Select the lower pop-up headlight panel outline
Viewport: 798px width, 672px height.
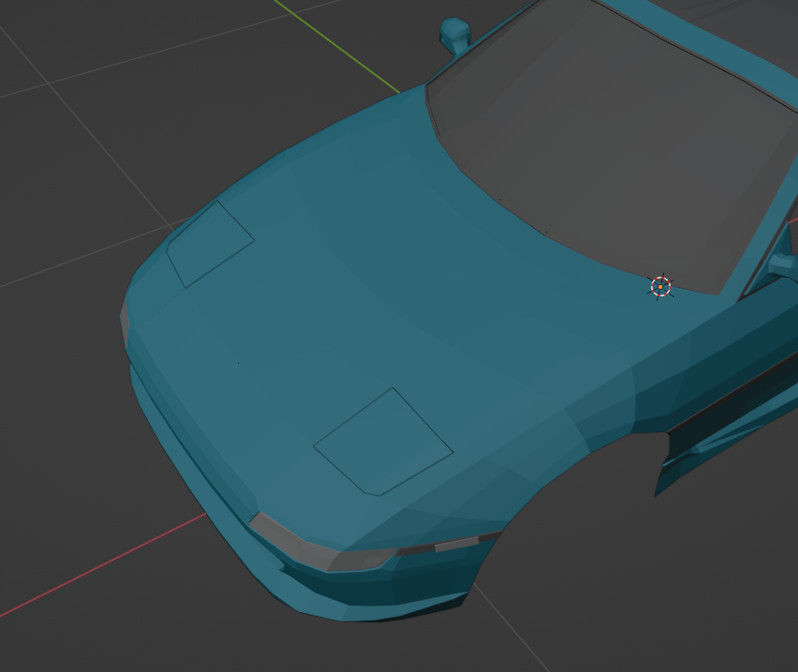(x=383, y=442)
